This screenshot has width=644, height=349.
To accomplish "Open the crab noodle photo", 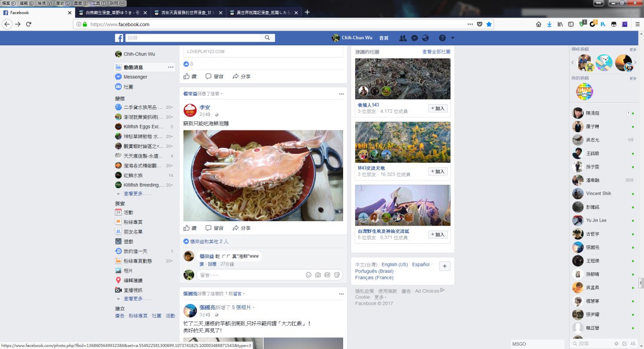I will (x=263, y=176).
